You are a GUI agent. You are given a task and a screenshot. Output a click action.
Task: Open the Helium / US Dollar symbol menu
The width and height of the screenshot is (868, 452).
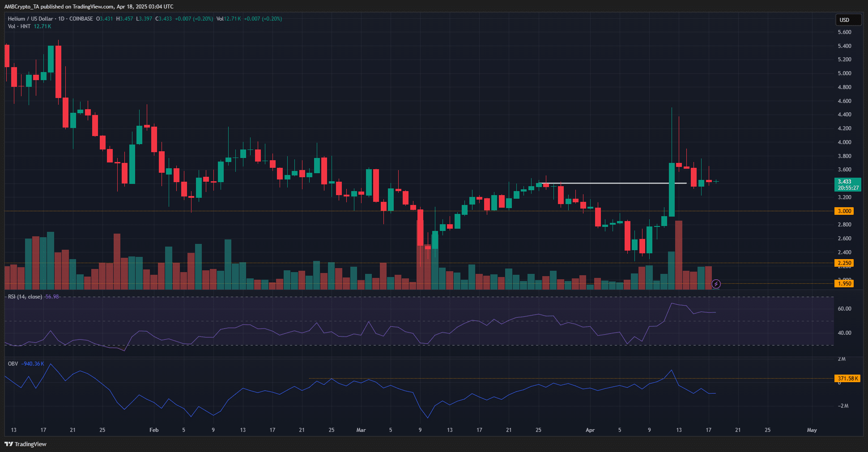31,18
